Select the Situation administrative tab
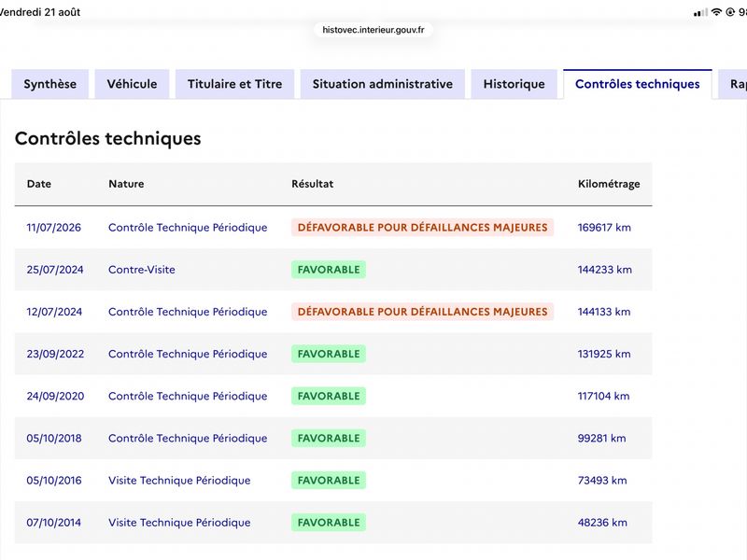Screen dimensions: 747x560 [x=383, y=84]
